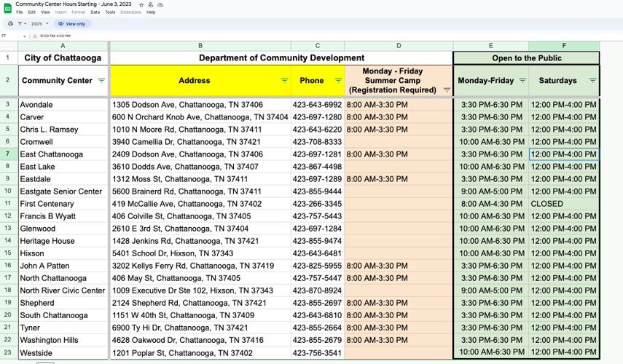Open the Data menu
623x364 pixels.
point(95,12)
